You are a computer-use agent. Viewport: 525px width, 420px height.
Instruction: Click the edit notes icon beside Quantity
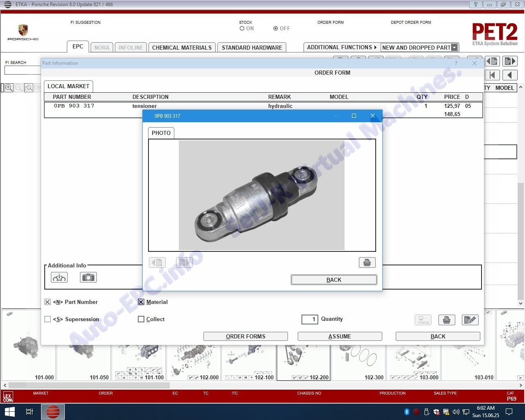(470, 320)
